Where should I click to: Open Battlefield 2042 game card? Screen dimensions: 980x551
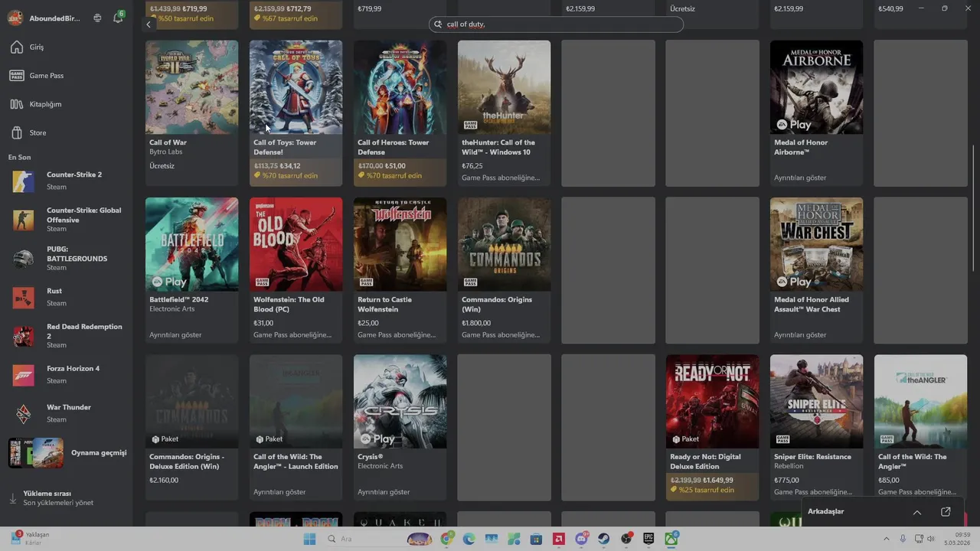[191, 270]
